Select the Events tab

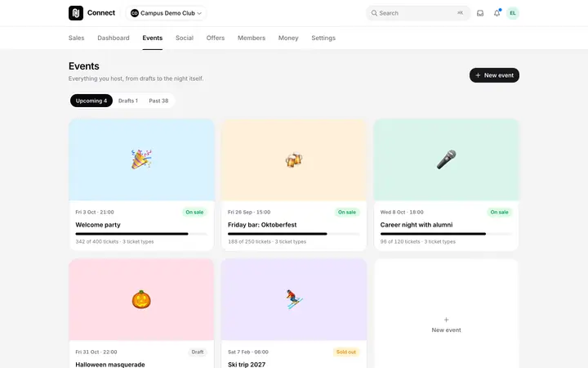(x=152, y=38)
